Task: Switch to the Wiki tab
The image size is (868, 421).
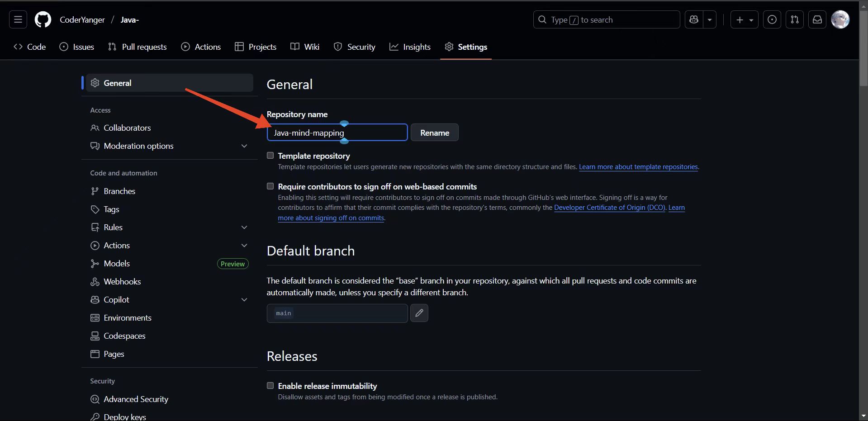Action: point(305,47)
